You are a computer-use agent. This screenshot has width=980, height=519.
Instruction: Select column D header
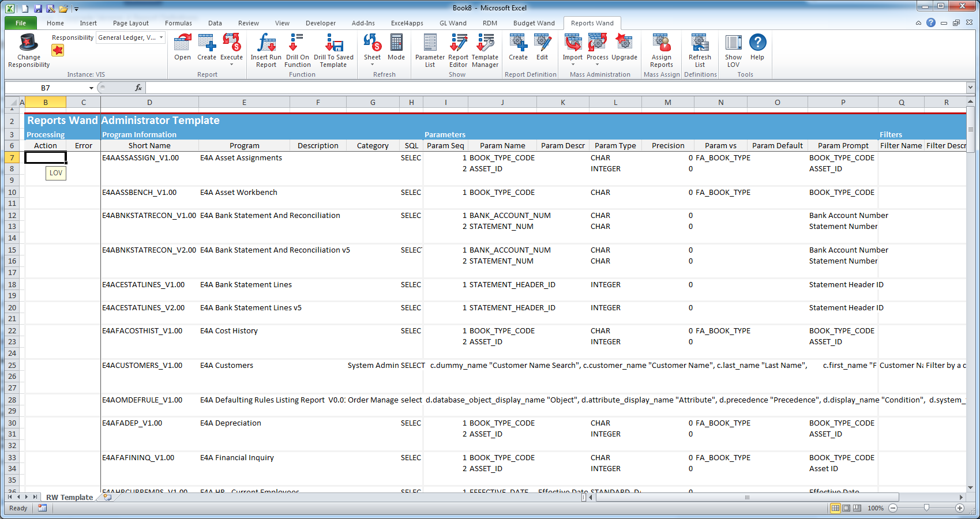tap(149, 102)
